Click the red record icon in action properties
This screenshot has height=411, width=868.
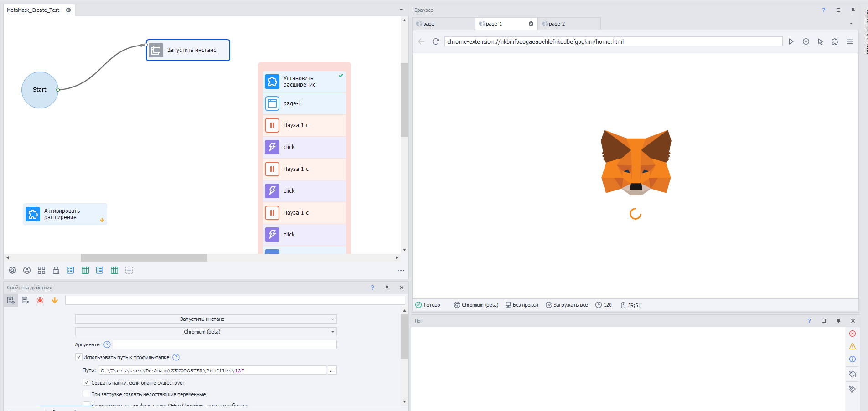click(40, 300)
